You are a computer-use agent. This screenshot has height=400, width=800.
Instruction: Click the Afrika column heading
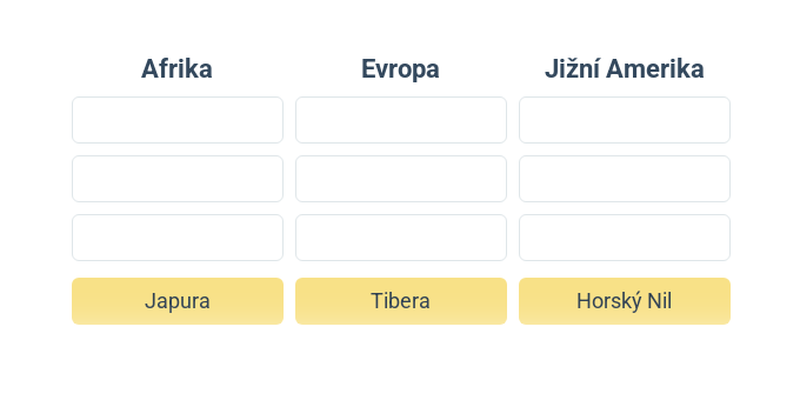177,69
